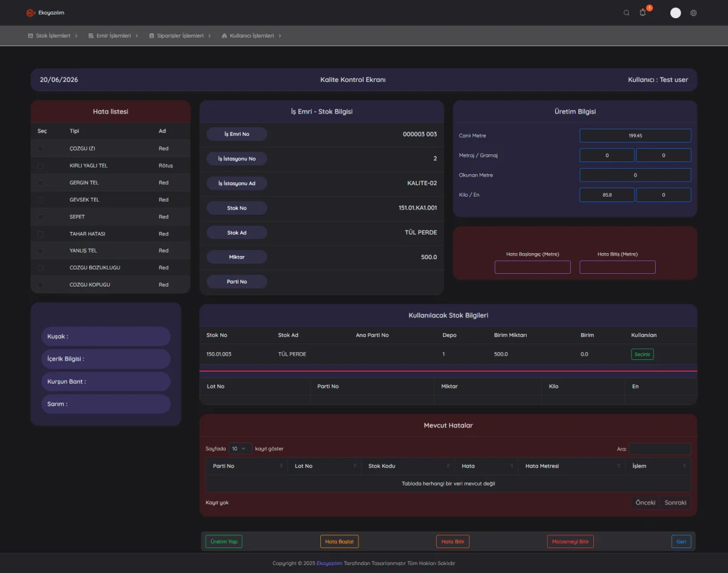Screen dimensions: 728x573
Task: Click the Üretim Yap button
Action: pos(224,541)
